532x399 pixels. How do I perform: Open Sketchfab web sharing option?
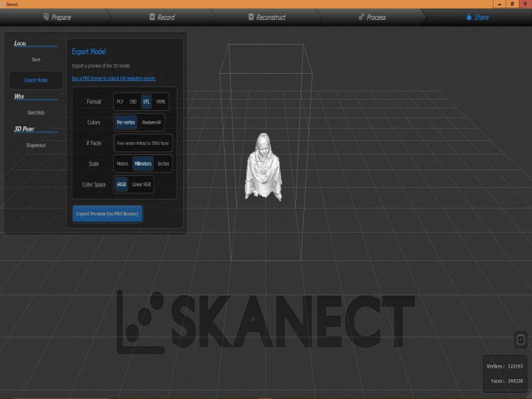(x=36, y=112)
